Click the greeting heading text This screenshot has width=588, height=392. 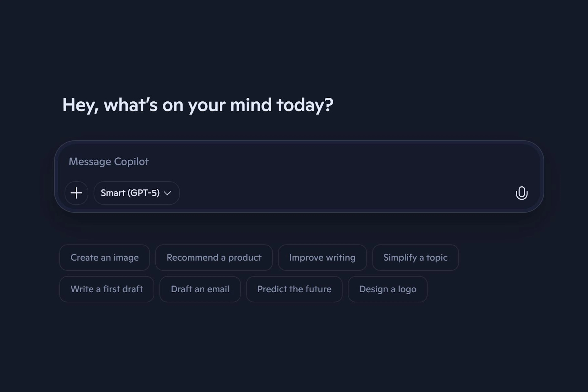tap(198, 105)
